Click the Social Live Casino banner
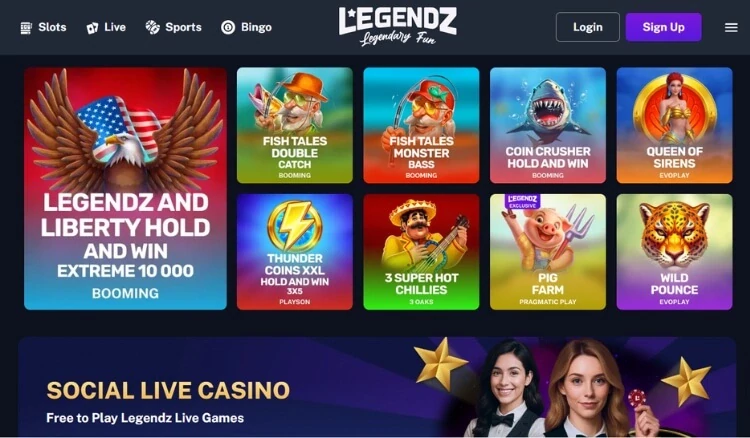 pyautogui.click(x=377, y=387)
